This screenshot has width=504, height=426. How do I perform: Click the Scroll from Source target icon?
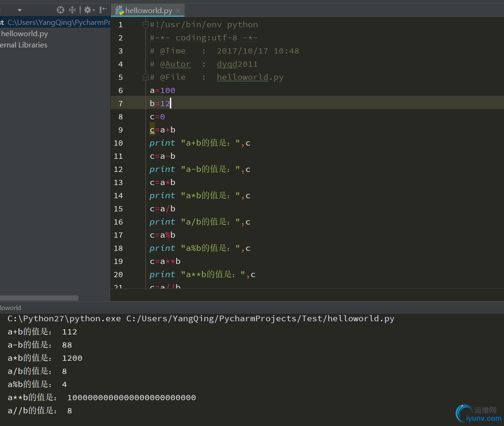click(x=60, y=10)
